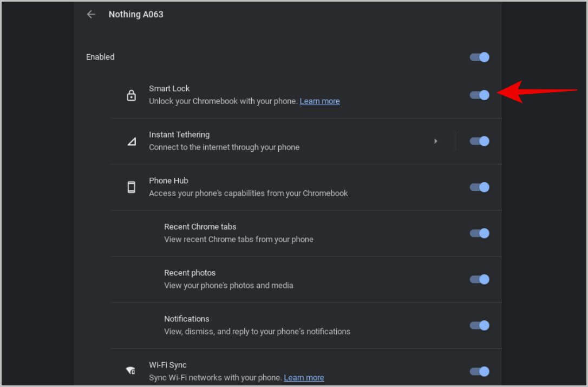
Task: Click the Wi-Fi Sync label
Action: (168, 365)
